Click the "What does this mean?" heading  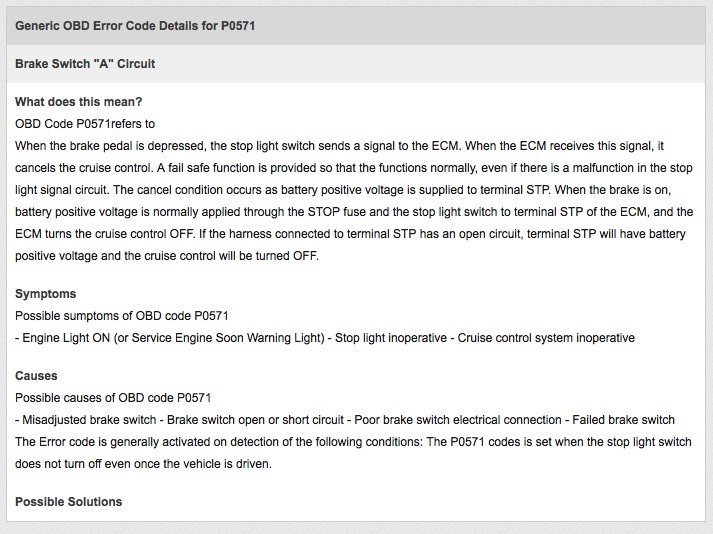(79, 101)
